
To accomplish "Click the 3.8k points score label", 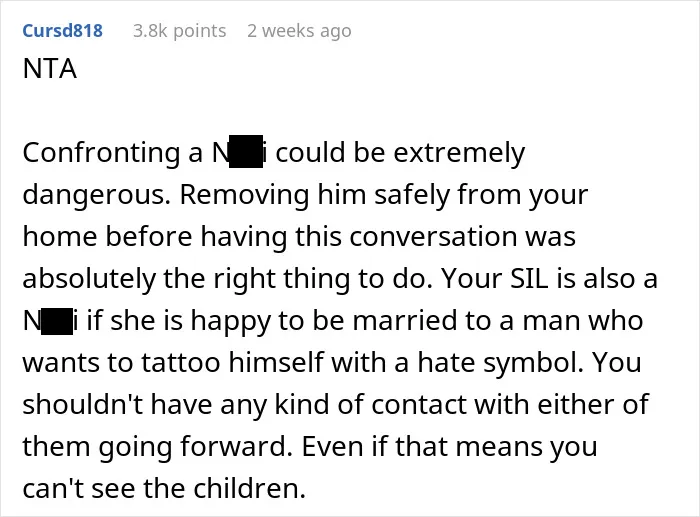I will 179,31.
